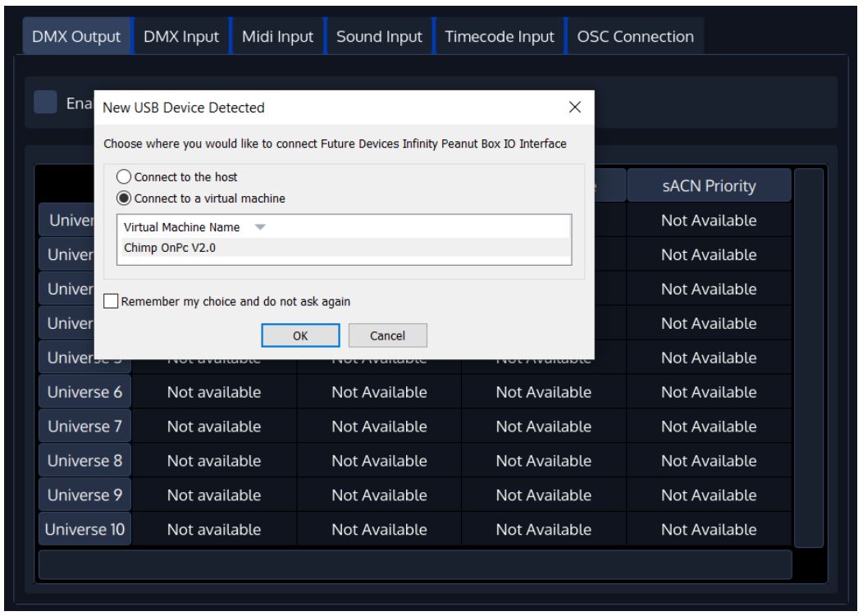Select the Universe 6 row header
This screenshot has height=616, width=863.
[85, 393]
